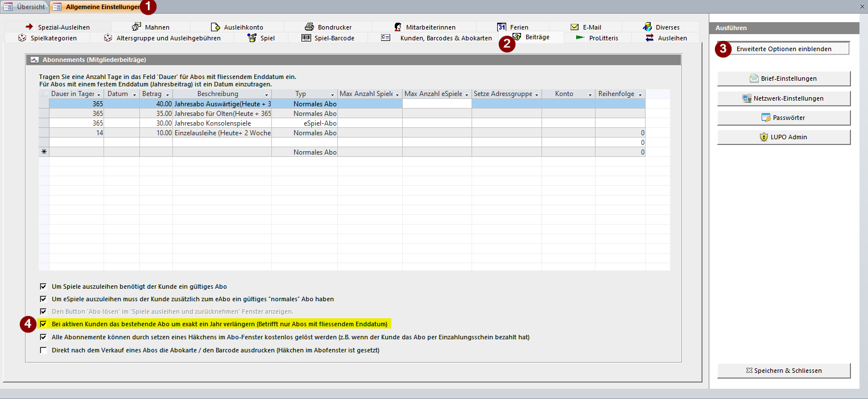Click the printer icon on Bondrucker tab
Image resolution: width=868 pixels, height=399 pixels.
(309, 27)
